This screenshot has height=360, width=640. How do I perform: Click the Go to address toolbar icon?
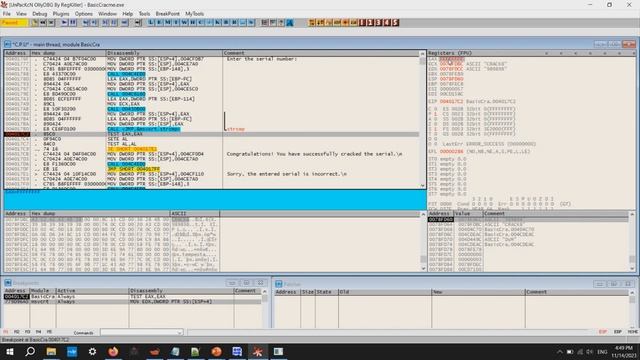click(x=138, y=22)
